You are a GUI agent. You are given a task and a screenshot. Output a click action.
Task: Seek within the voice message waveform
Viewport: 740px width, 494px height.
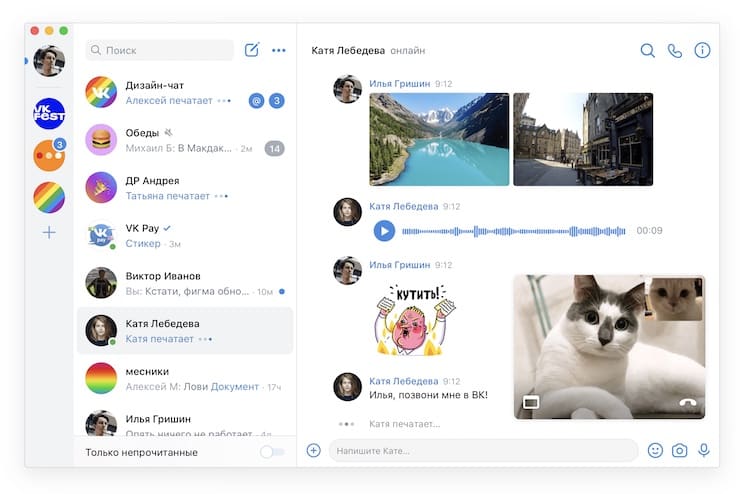[x=513, y=231]
